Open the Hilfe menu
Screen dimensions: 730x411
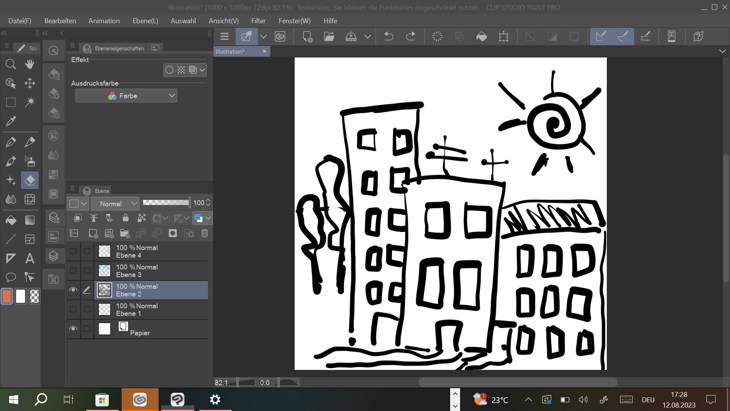pyautogui.click(x=331, y=21)
